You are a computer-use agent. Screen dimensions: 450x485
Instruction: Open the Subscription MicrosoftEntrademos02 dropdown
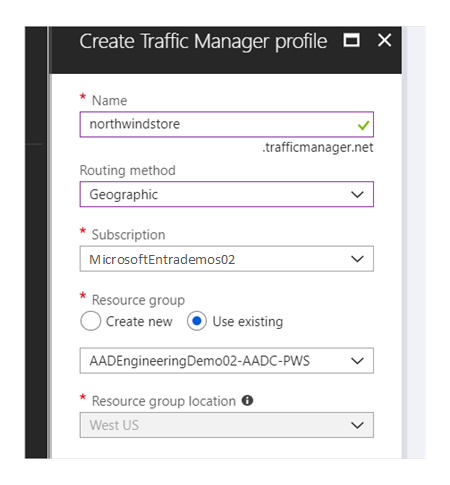click(226, 259)
